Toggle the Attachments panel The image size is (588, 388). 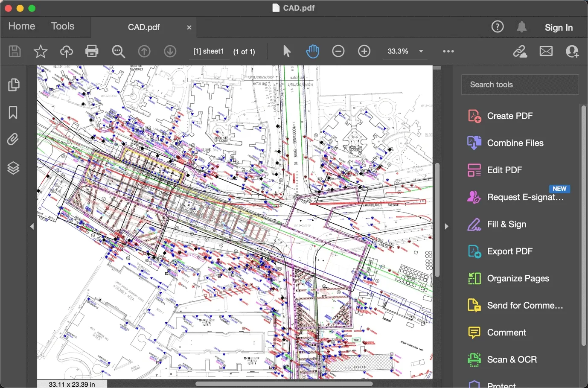pos(13,140)
